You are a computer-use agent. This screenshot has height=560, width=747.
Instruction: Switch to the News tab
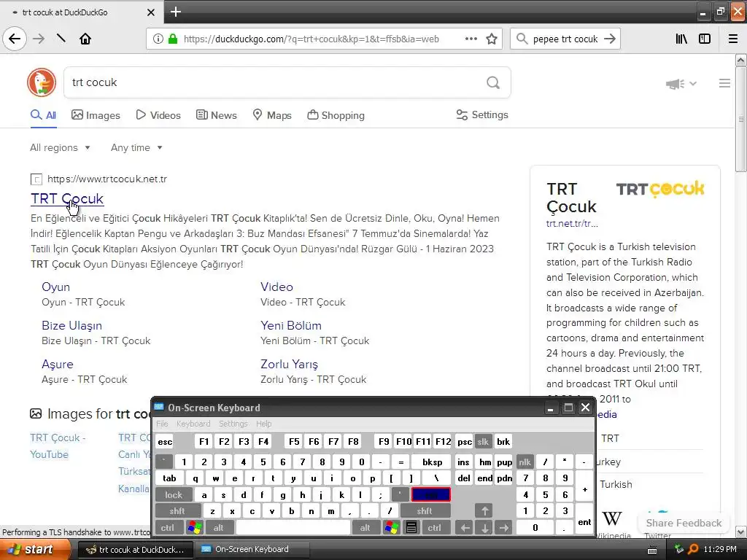pos(217,115)
